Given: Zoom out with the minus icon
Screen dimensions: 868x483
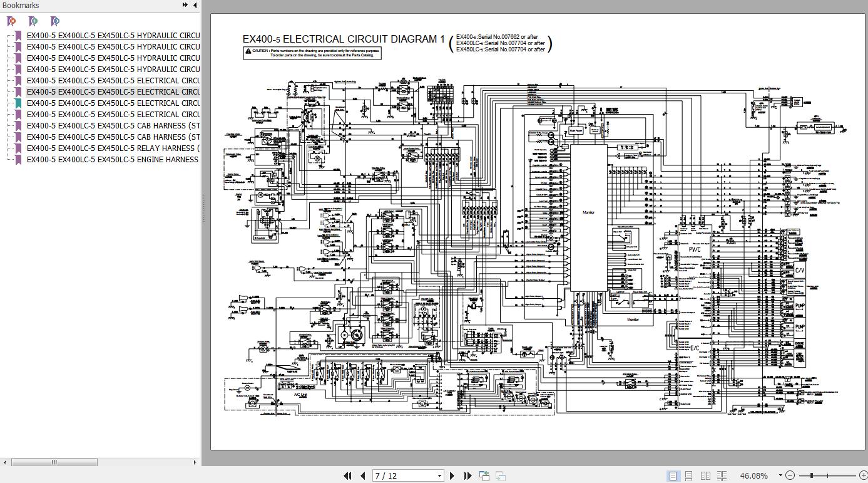Looking at the screenshot, I should tap(790, 476).
